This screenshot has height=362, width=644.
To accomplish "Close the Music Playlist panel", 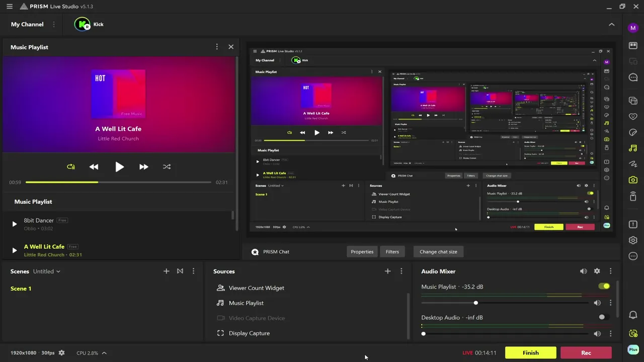I will [231, 47].
